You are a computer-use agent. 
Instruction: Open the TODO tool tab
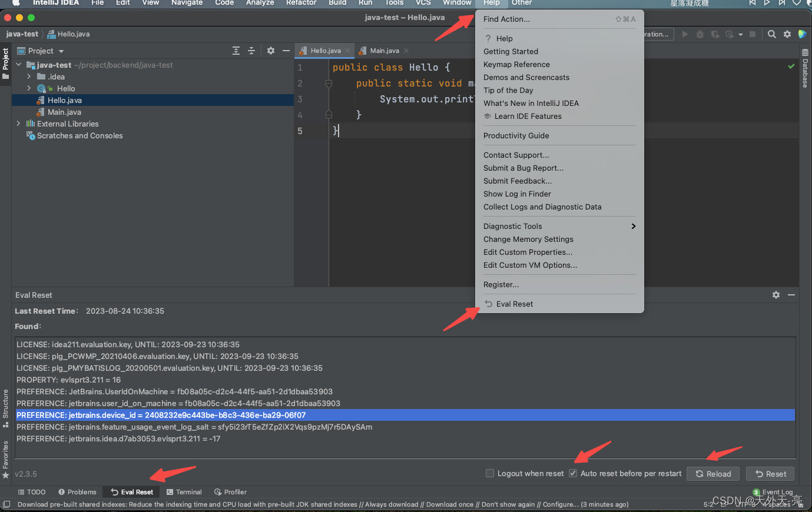pos(32,492)
